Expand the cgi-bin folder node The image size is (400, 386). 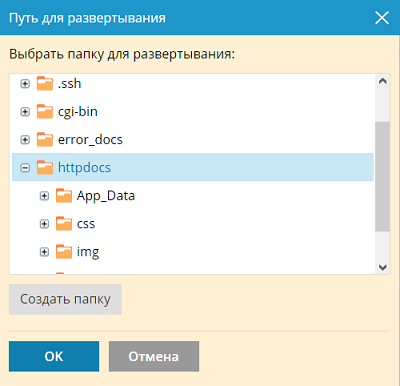pos(25,112)
